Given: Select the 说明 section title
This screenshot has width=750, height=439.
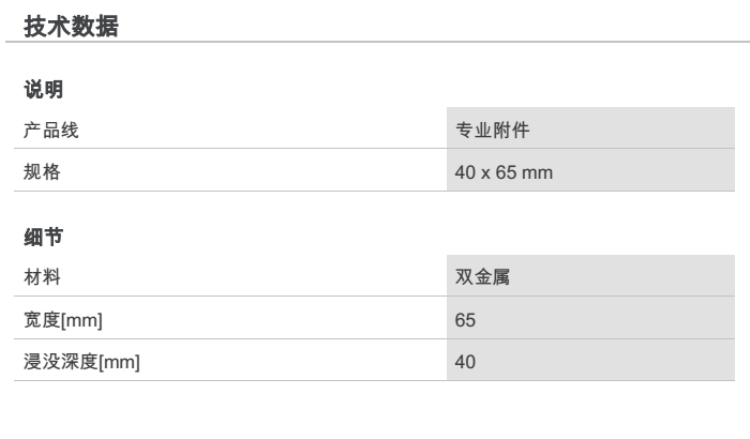Looking at the screenshot, I should (x=44, y=89).
